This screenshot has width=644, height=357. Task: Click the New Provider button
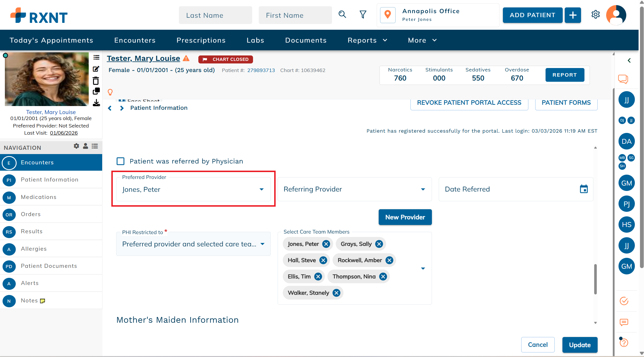point(405,217)
